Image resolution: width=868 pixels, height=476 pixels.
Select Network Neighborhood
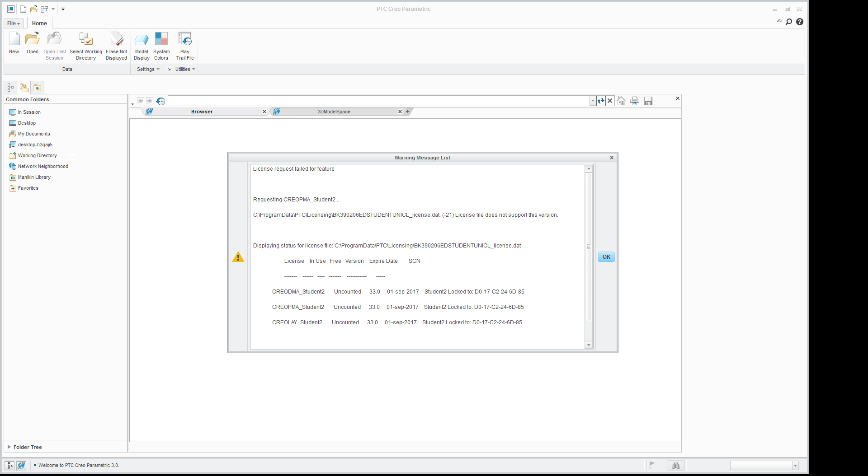point(43,166)
